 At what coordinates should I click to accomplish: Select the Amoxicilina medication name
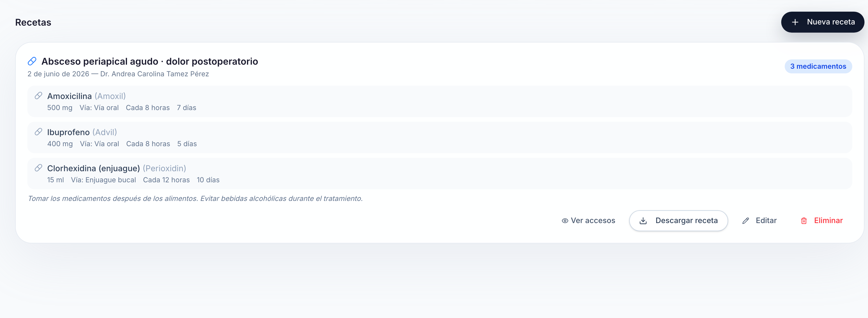(69, 96)
